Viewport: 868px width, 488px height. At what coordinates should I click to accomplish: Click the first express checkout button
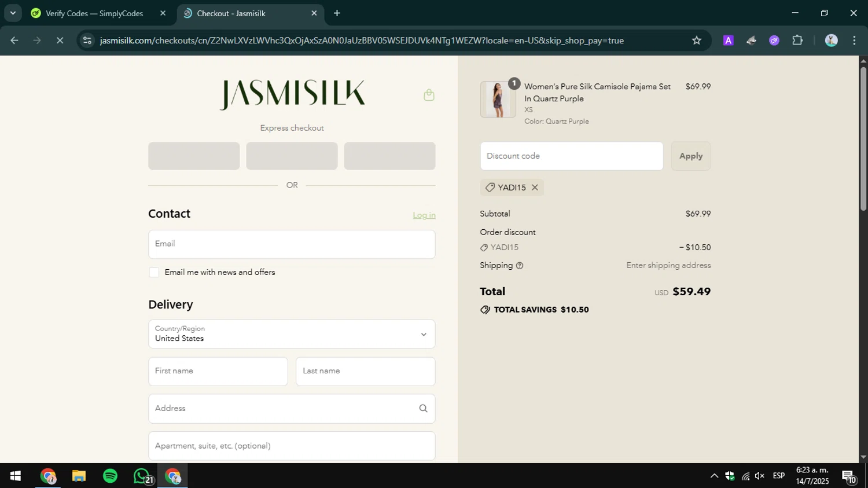coord(194,156)
